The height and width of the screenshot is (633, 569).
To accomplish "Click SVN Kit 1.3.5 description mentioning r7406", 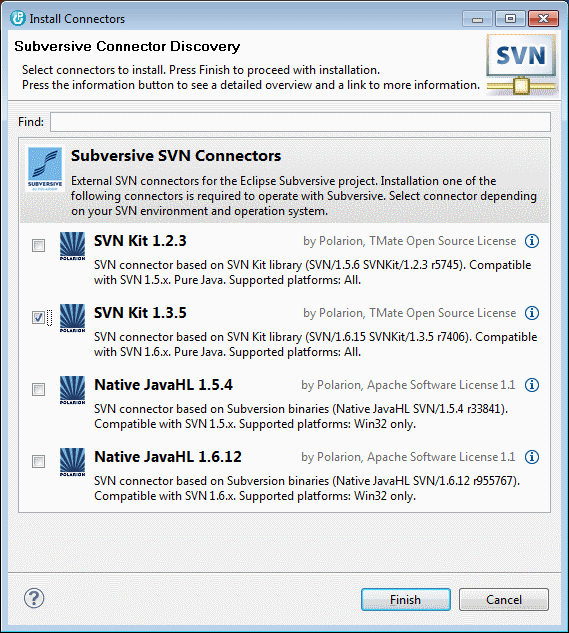I will point(315,344).
